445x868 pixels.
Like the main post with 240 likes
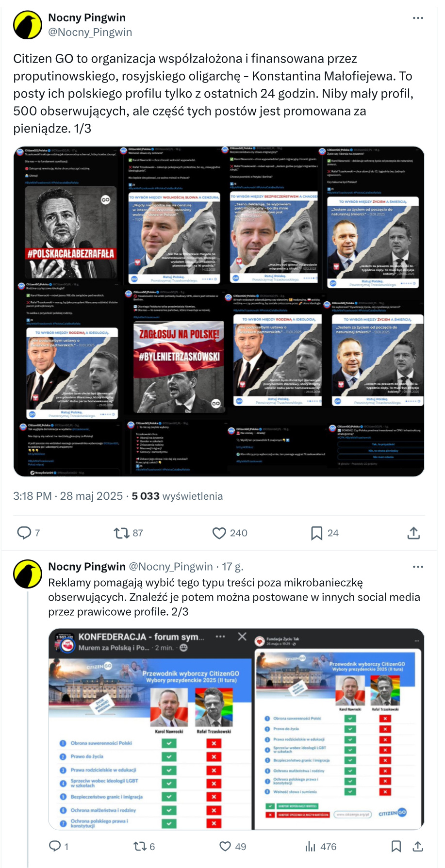pyautogui.click(x=219, y=533)
